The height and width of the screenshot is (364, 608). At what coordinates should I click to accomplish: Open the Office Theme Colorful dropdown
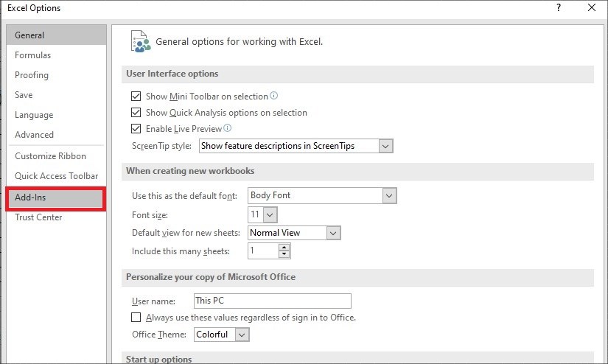(242, 335)
